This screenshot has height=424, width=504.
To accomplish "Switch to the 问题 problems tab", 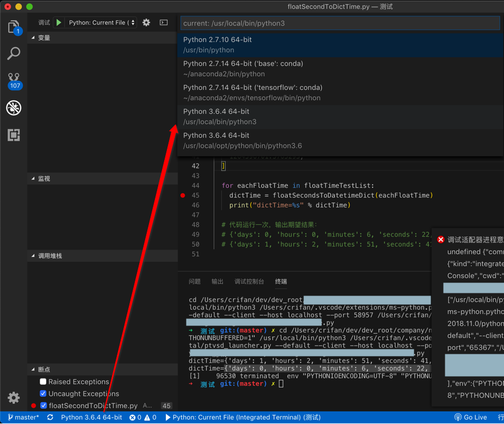I will (x=195, y=281).
